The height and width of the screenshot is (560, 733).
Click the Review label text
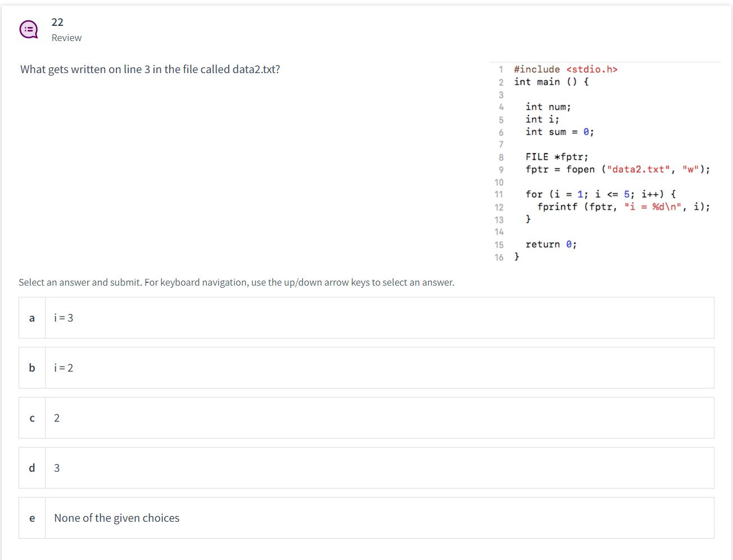[66, 38]
